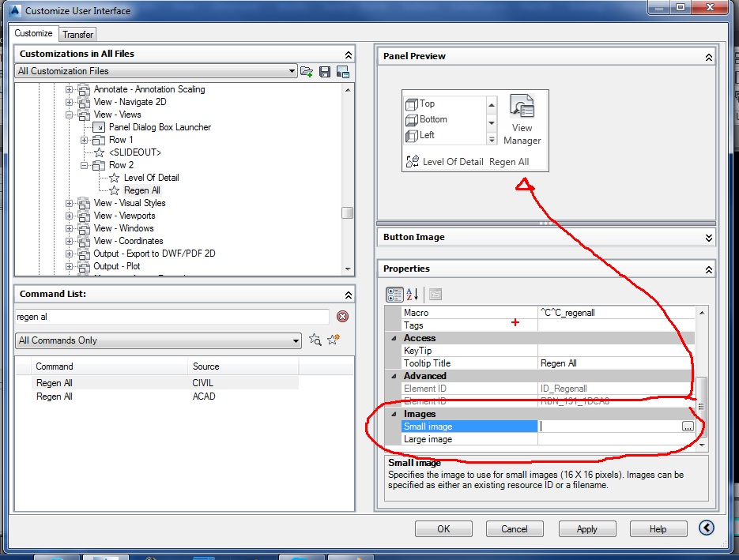Click the tree scrollbar thumb
739x560 pixels.
(x=347, y=213)
